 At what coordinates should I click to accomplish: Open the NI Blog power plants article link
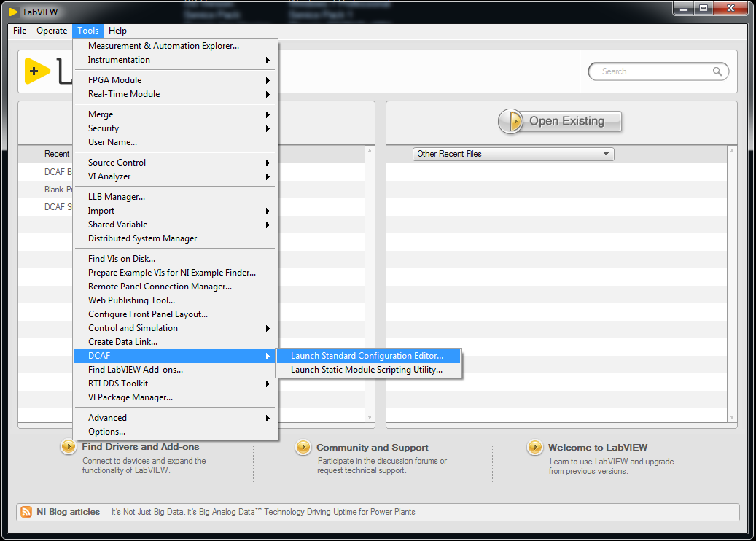click(263, 512)
